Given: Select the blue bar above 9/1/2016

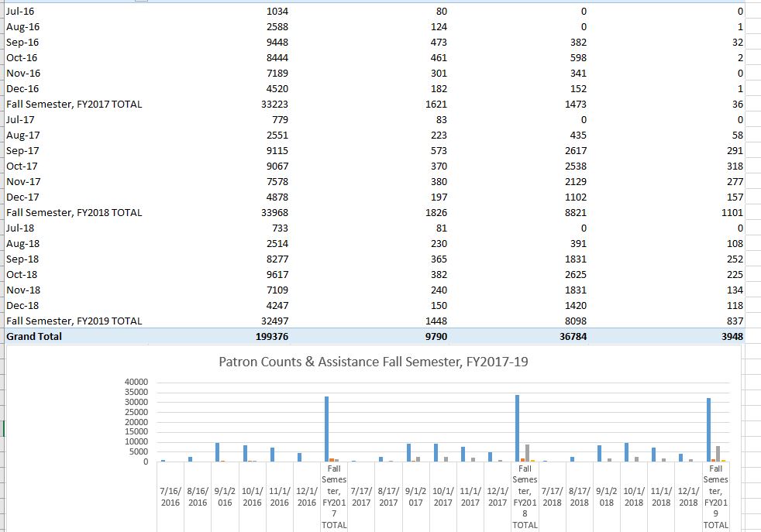Looking at the screenshot, I should 218,452.
